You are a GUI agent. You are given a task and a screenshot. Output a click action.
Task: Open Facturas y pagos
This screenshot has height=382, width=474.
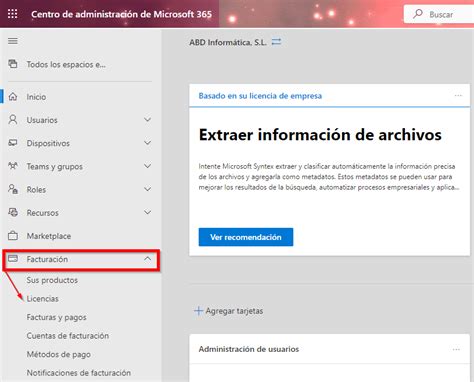pyautogui.click(x=56, y=317)
